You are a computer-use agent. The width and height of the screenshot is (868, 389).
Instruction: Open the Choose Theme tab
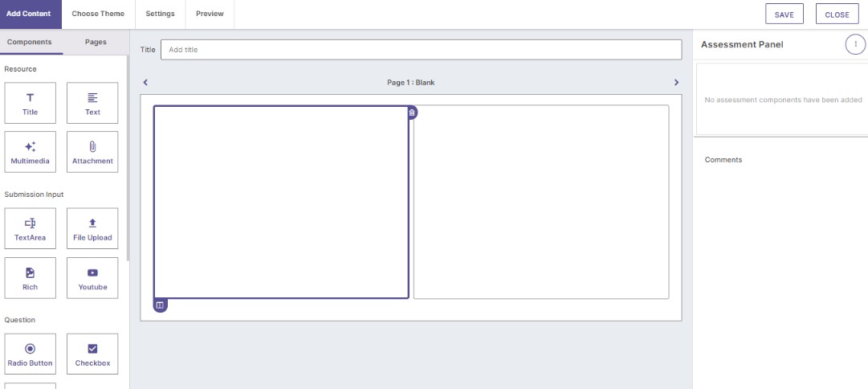98,14
